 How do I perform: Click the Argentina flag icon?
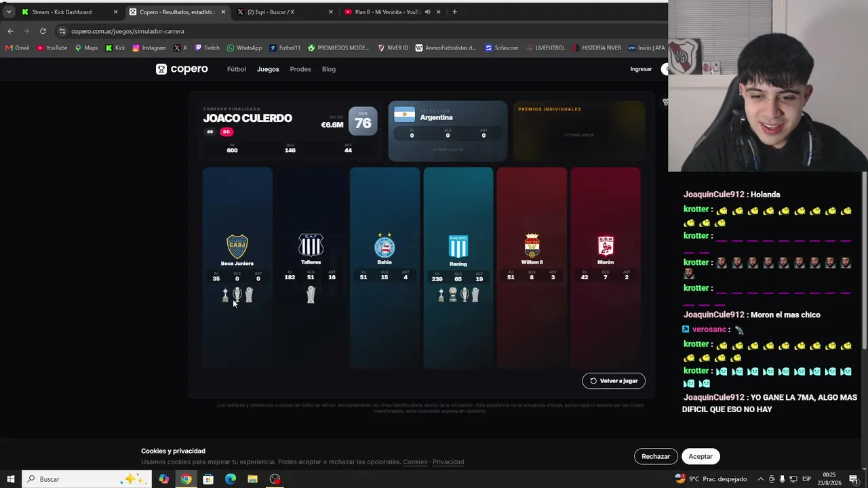404,114
